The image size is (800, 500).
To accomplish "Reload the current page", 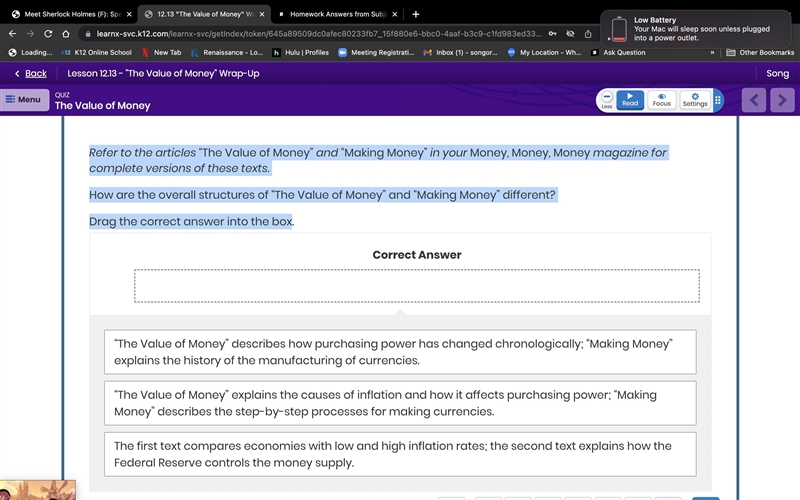I will click(48, 34).
